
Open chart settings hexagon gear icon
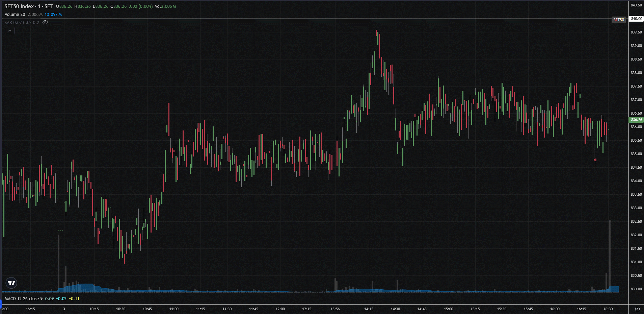(637, 309)
